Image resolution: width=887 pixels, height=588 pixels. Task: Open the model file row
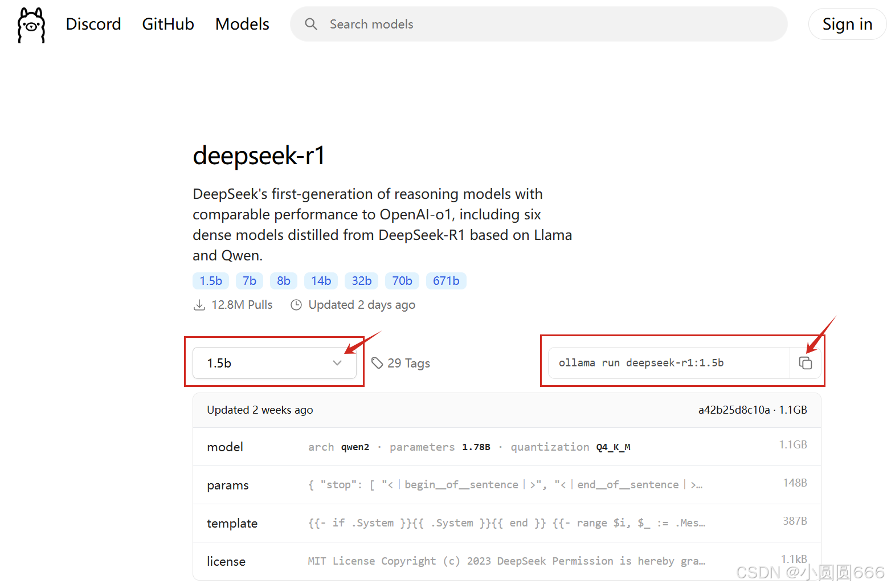pyautogui.click(x=507, y=447)
